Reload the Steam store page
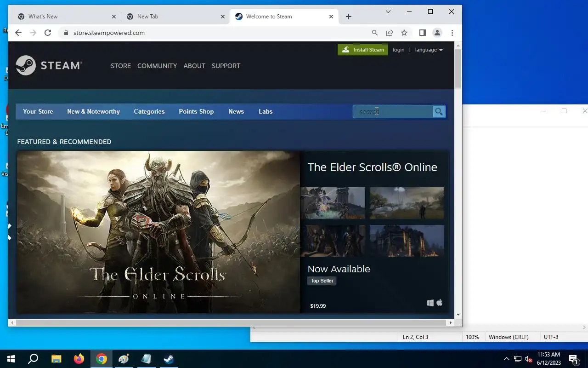This screenshot has width=588, height=368. point(48,33)
